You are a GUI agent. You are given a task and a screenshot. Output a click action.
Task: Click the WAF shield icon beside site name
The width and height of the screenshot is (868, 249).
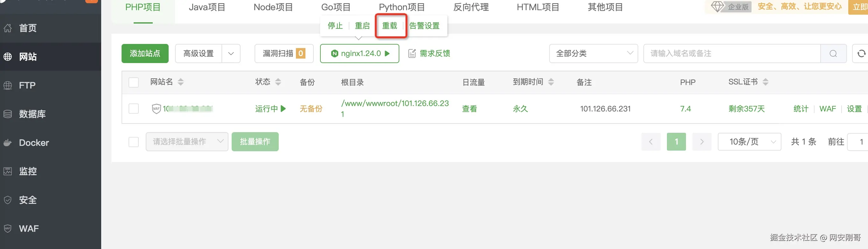point(156,109)
